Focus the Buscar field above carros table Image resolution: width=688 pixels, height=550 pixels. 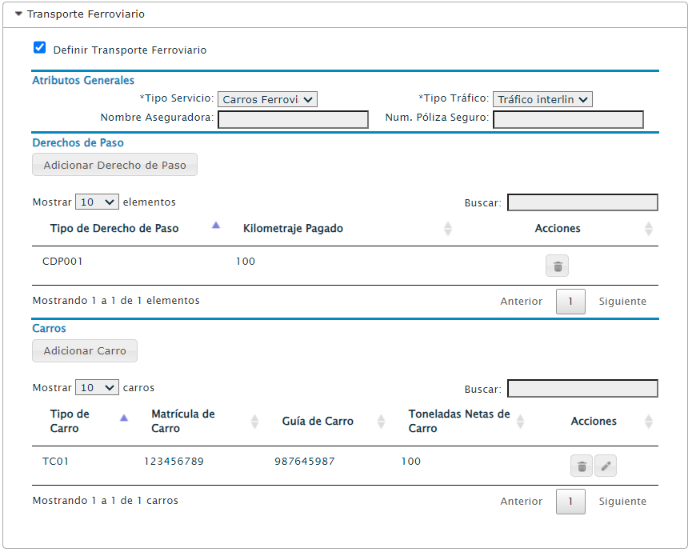[582, 388]
